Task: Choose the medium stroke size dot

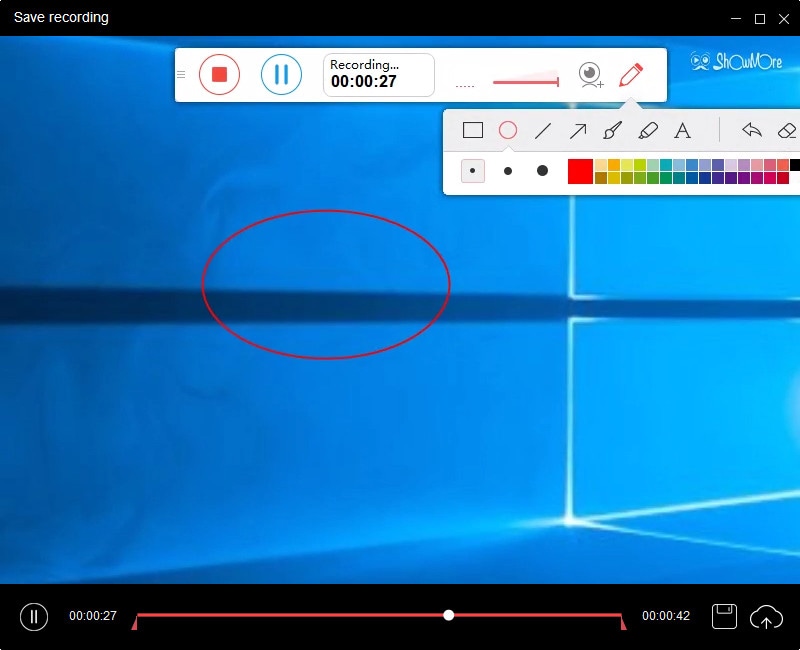Action: (x=508, y=171)
